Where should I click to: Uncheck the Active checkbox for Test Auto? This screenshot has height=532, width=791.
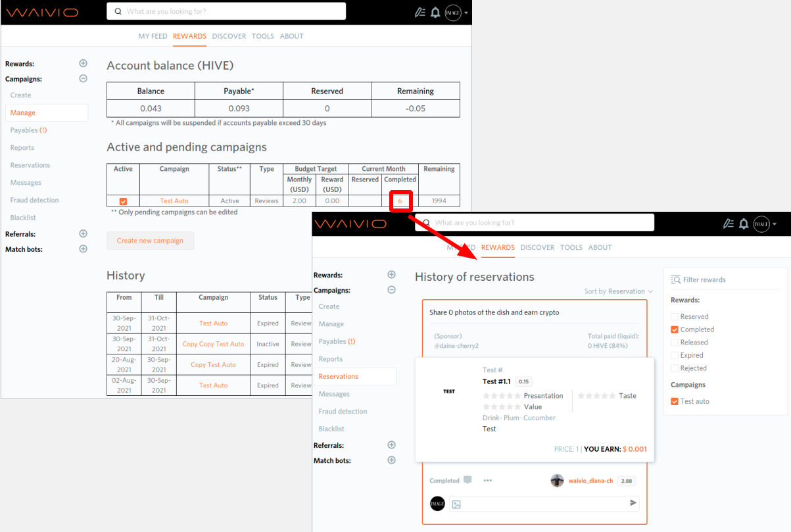(x=123, y=201)
